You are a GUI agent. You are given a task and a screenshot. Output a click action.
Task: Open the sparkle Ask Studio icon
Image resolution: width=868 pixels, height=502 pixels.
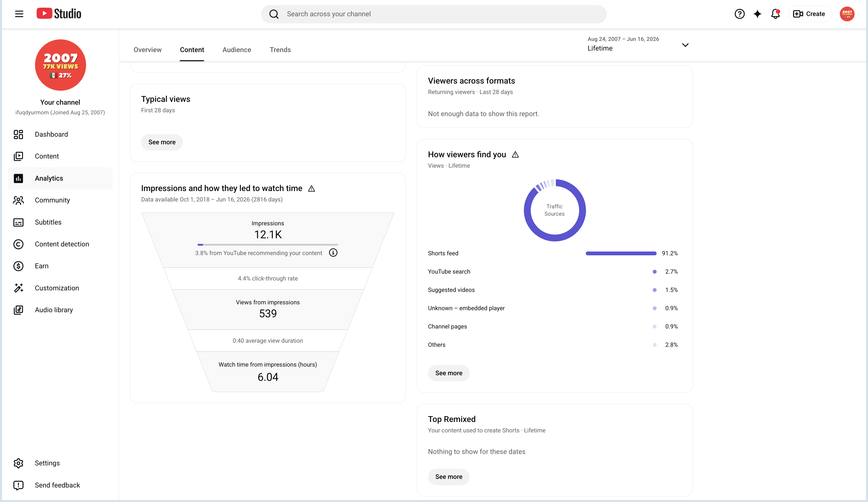click(757, 14)
